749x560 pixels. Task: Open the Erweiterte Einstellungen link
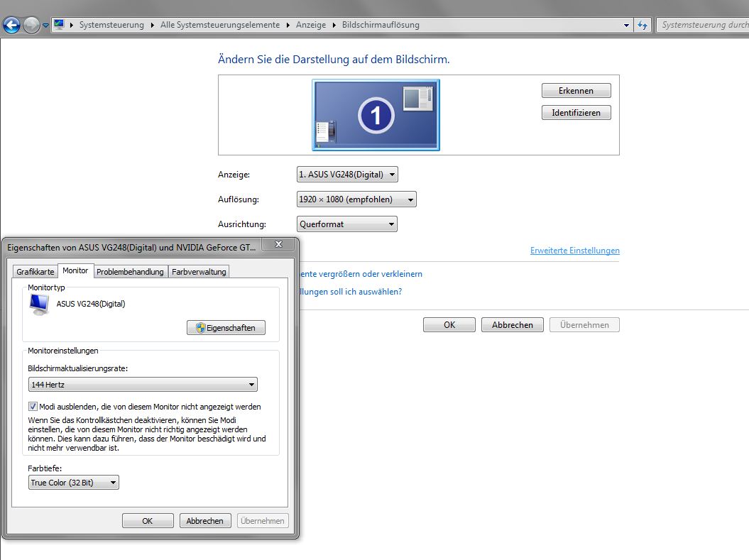click(574, 251)
